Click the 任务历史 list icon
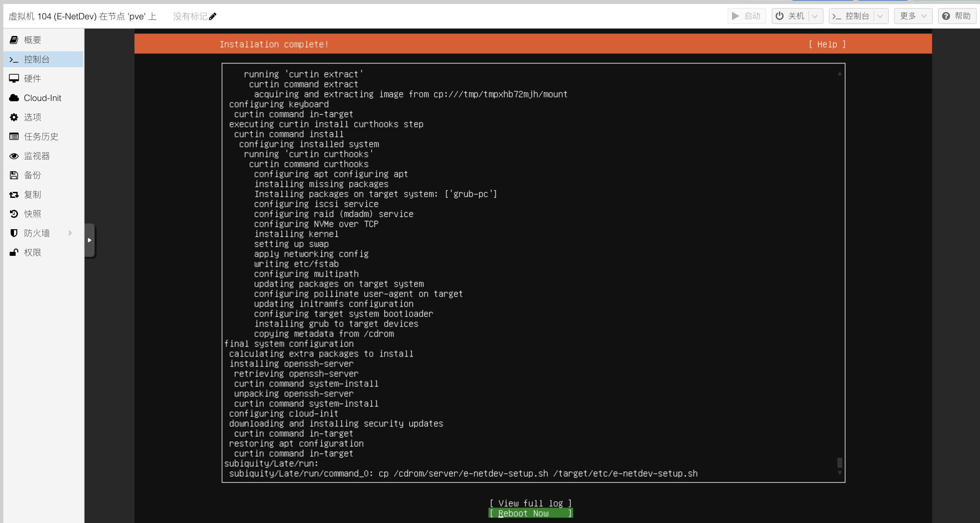Screen dimensions: 980x523 coord(14,137)
